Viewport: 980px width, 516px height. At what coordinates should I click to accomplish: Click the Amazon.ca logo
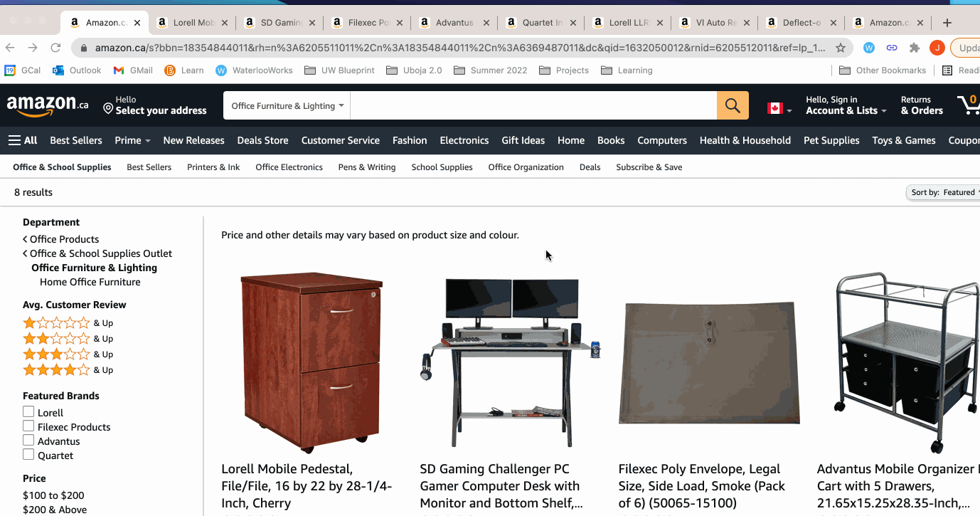coord(48,105)
